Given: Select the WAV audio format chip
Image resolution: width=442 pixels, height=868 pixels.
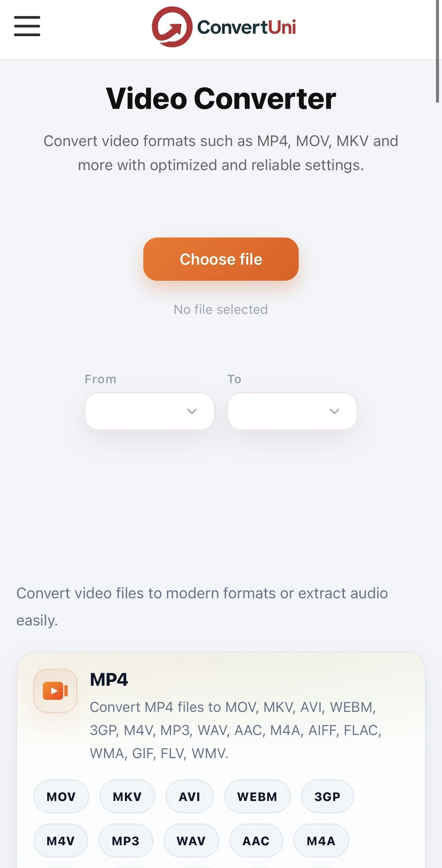Looking at the screenshot, I should coord(191,841).
